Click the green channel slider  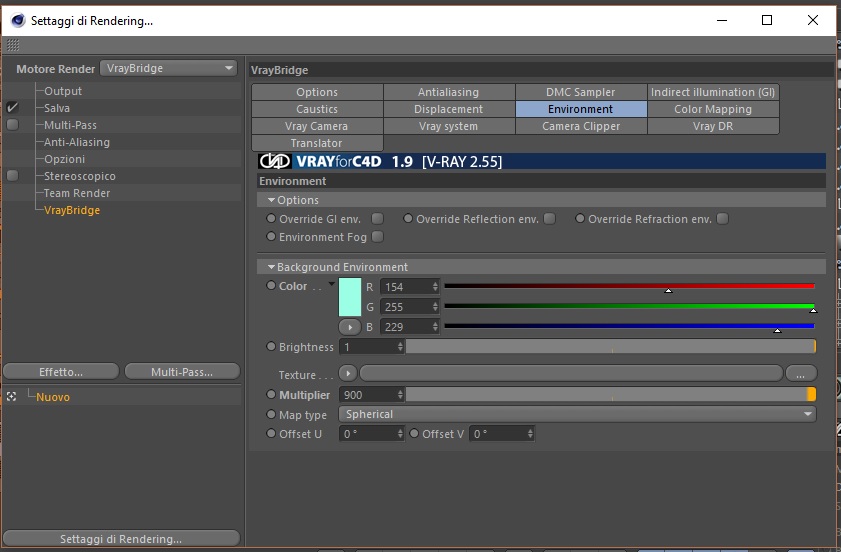(x=629, y=306)
